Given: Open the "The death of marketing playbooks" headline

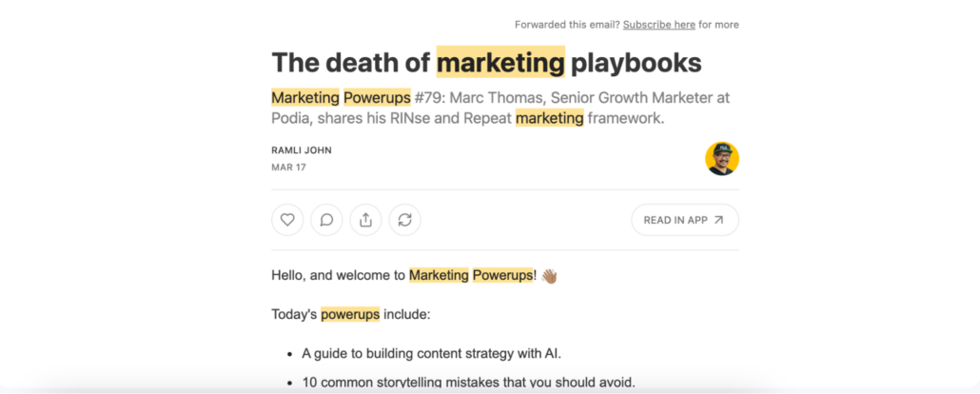Looking at the screenshot, I should 486,63.
